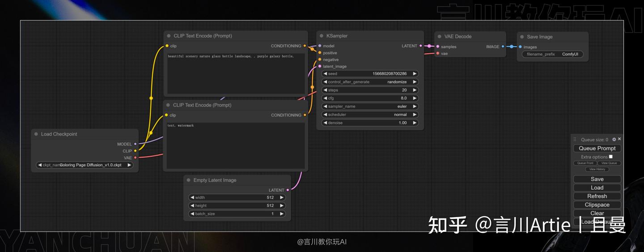Switch to next checkpoint with ckpt_name right arrow

tap(129, 165)
